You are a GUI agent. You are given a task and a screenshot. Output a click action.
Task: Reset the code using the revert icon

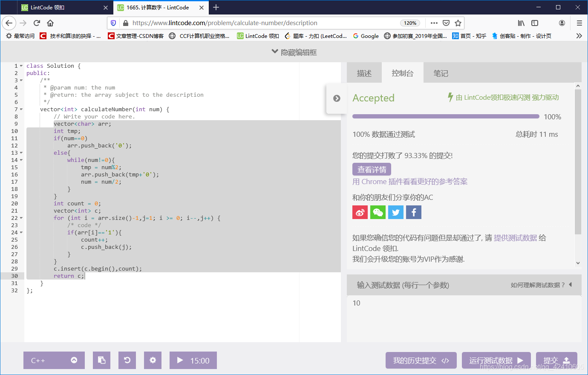coord(127,360)
